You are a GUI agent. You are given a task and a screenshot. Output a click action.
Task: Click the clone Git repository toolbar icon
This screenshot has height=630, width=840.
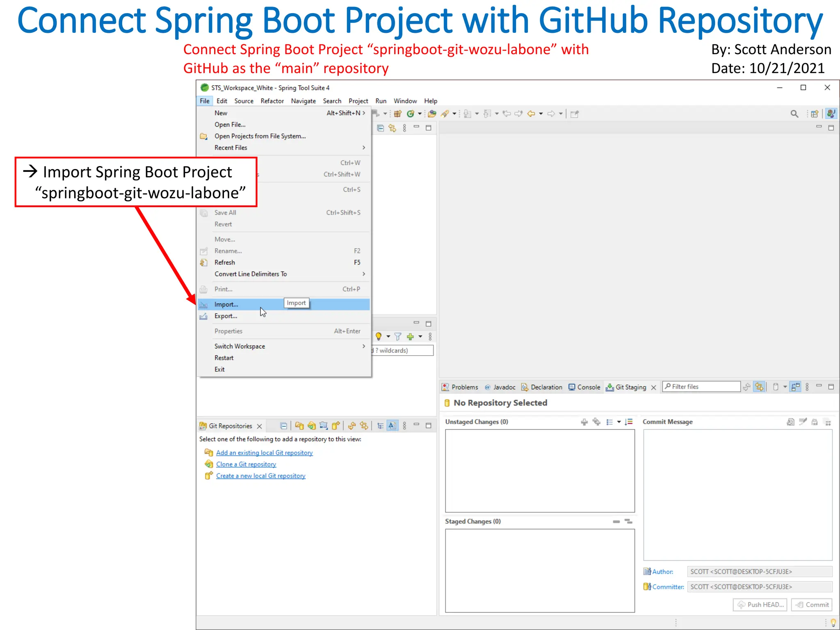[312, 426]
